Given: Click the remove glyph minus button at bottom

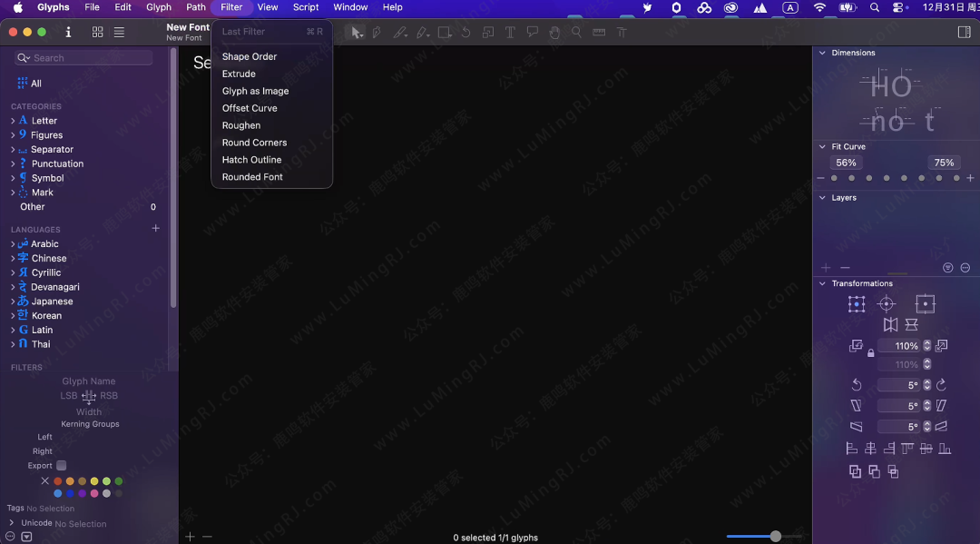Looking at the screenshot, I should (207, 537).
